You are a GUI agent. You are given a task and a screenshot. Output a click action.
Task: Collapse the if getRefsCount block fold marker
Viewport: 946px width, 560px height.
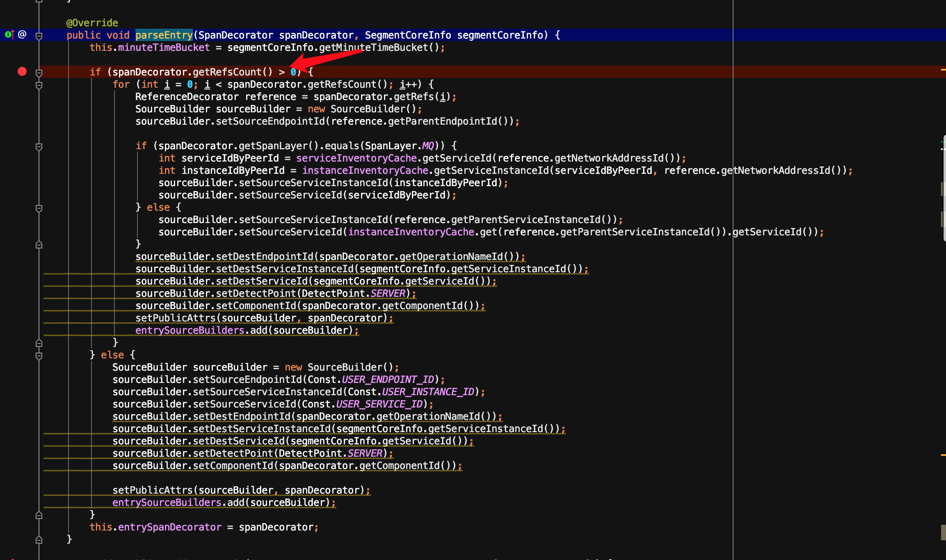point(39,73)
